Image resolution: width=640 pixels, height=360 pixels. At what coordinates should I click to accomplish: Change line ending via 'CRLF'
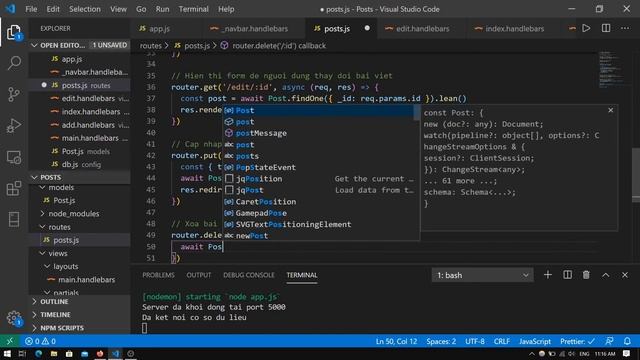point(502,341)
